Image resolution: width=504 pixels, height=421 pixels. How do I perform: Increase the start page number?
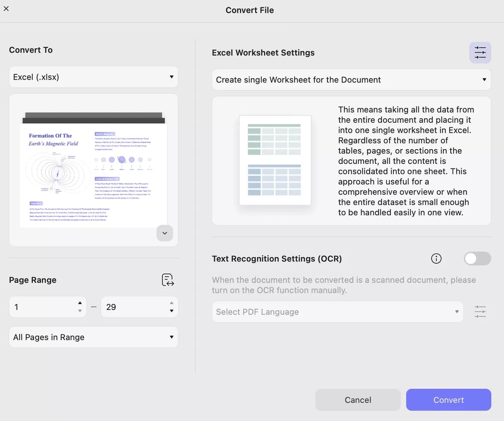80,303
